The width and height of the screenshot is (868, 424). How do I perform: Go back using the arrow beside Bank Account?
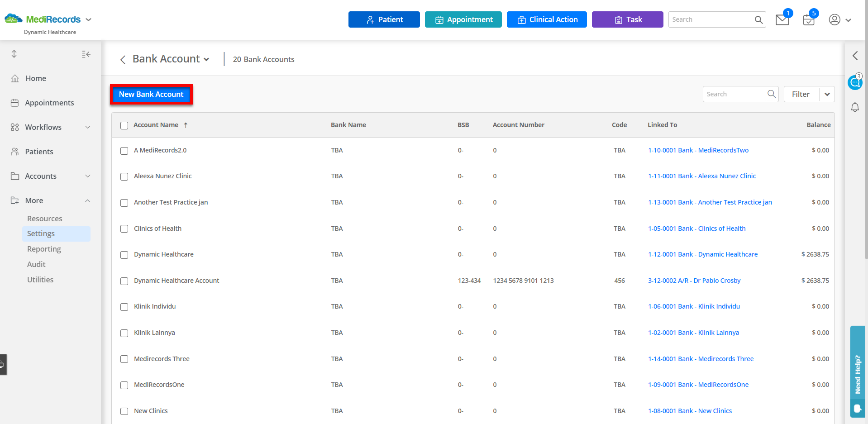pyautogui.click(x=123, y=60)
